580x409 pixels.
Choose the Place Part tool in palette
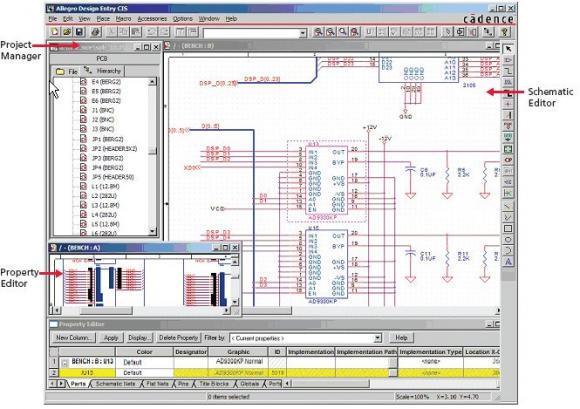pos(508,60)
